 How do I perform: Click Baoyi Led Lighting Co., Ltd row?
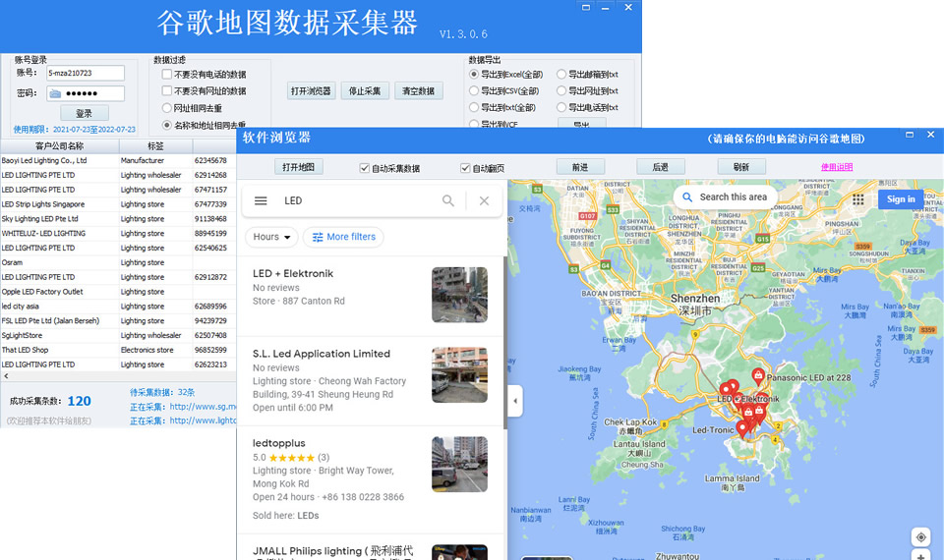tap(117, 160)
